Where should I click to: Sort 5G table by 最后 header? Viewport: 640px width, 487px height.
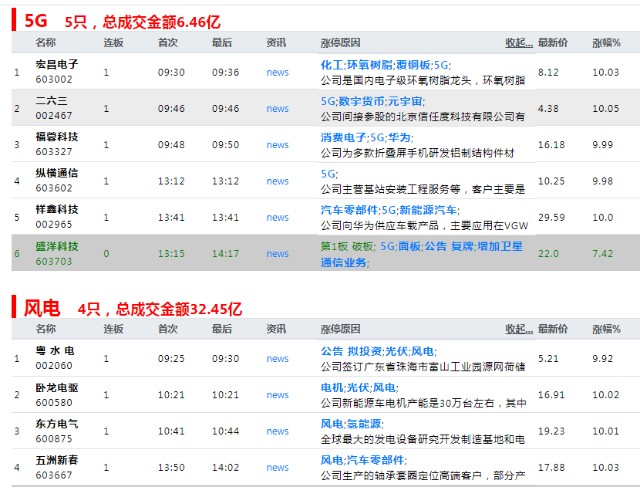click(222, 42)
